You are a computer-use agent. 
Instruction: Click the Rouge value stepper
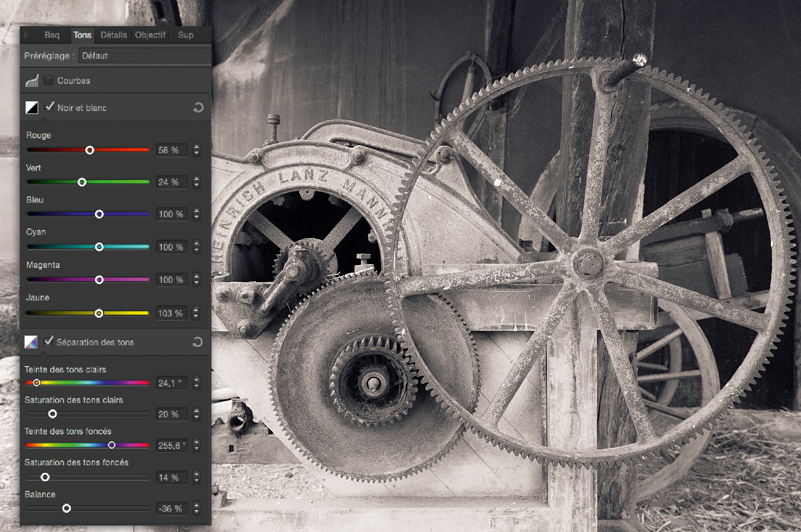[197, 150]
